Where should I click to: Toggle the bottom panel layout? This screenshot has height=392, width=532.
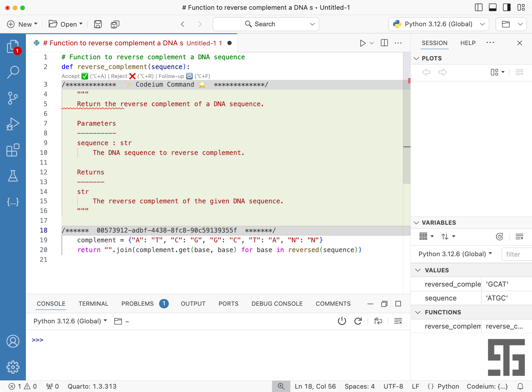pyautogui.click(x=493, y=7)
